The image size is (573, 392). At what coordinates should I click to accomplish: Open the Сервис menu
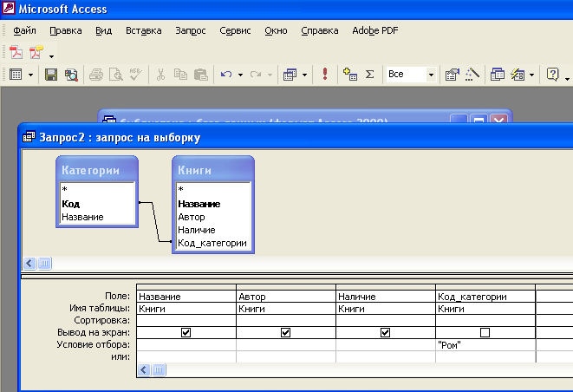point(235,30)
